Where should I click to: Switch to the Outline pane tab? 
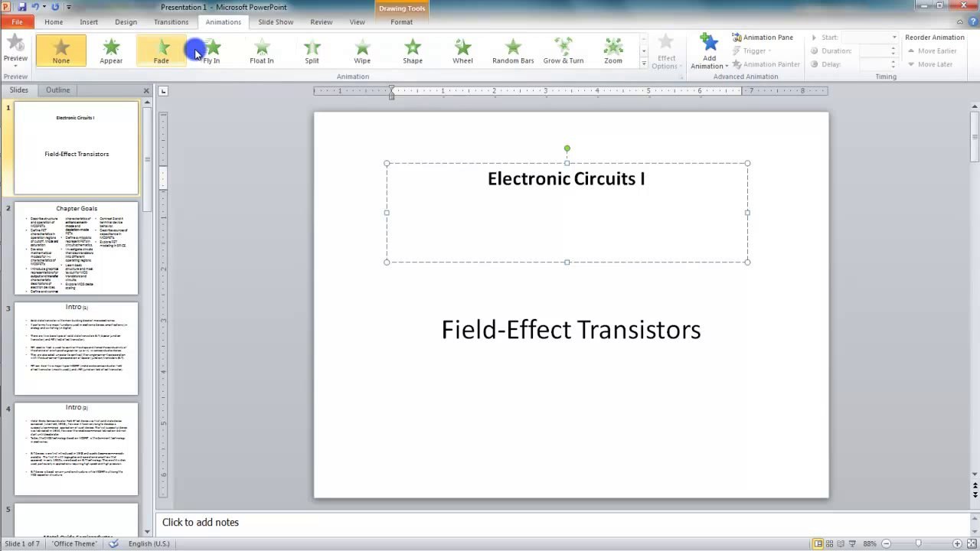(x=57, y=90)
